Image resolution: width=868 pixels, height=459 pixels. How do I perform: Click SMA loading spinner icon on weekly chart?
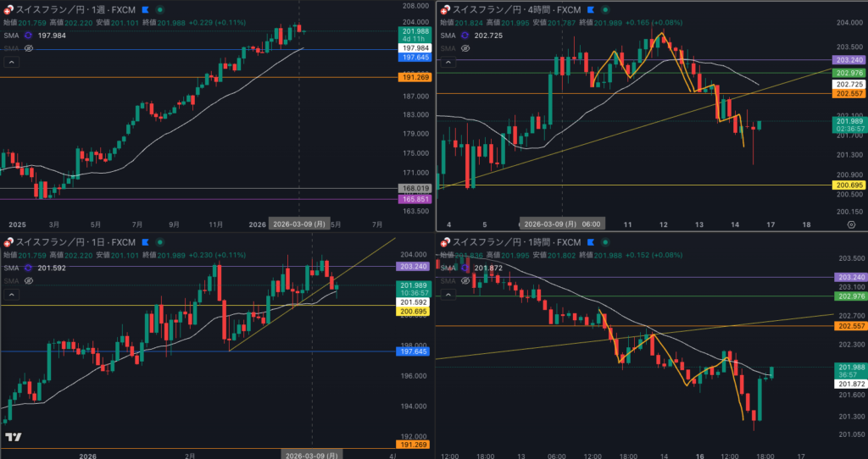(28, 36)
